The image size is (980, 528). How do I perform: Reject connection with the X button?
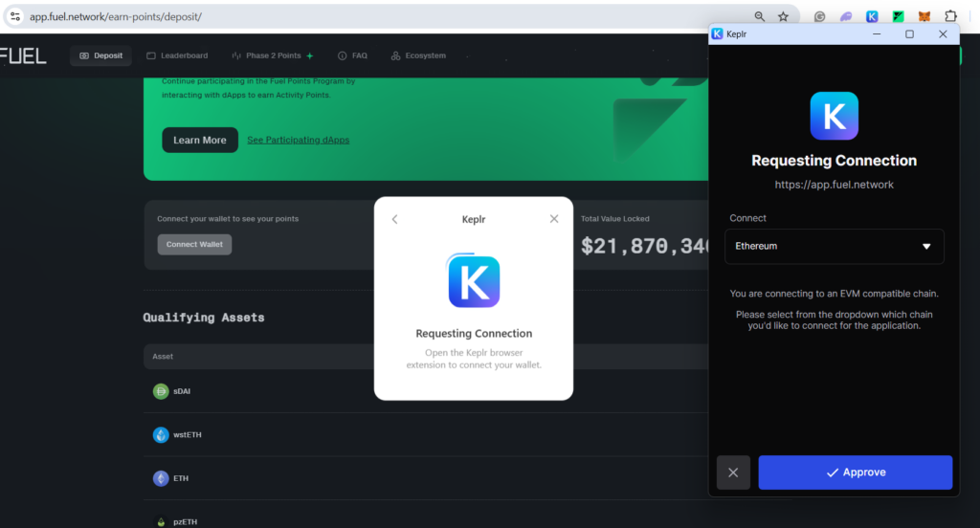pos(733,473)
